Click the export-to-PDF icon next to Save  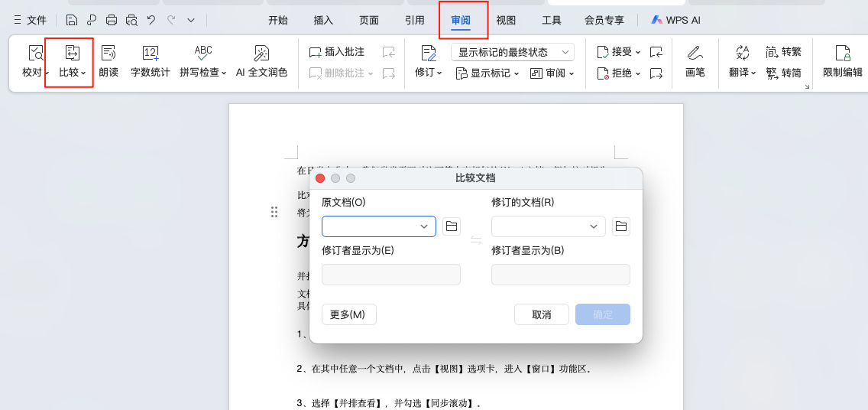(x=92, y=21)
